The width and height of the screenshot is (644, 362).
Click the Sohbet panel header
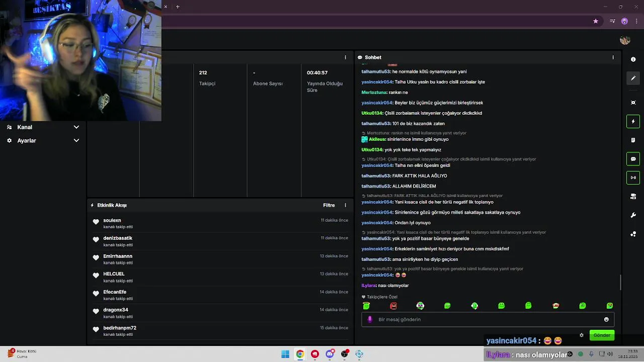(x=373, y=57)
